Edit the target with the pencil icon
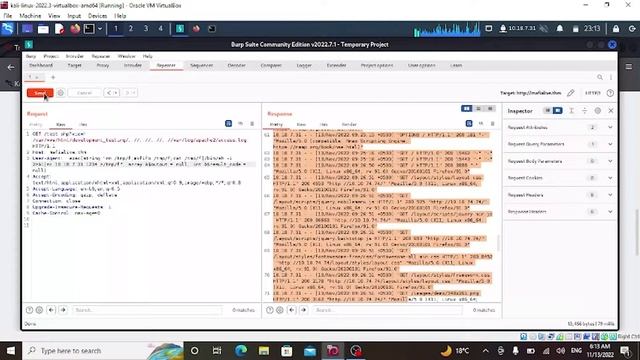This screenshot has height=360, width=640. coord(571,93)
